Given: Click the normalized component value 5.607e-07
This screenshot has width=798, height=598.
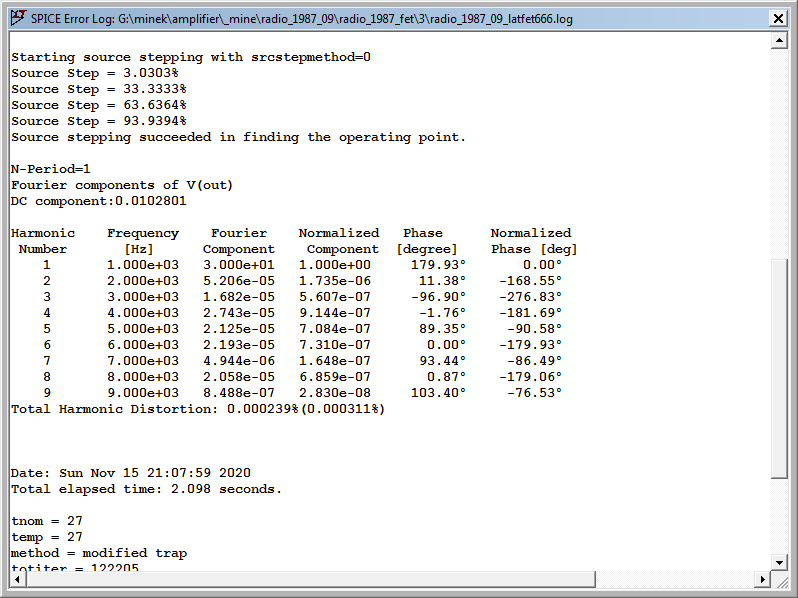Looking at the screenshot, I should [335, 297].
